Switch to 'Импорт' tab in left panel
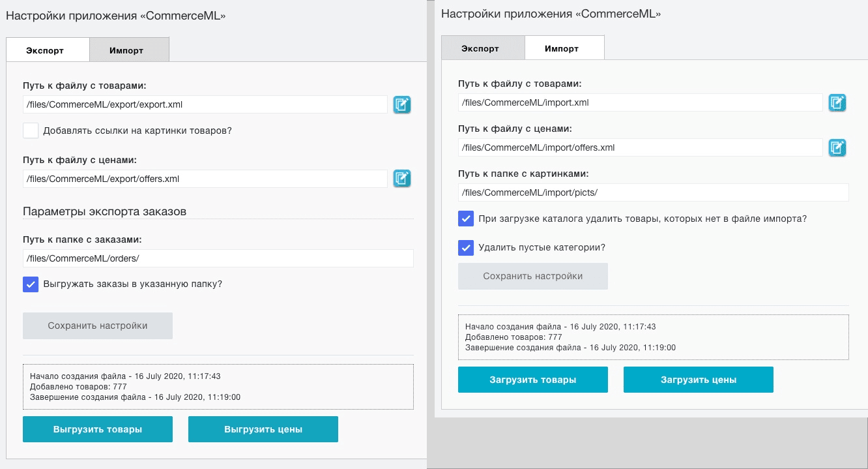Screen dimensions: 868x469 tap(129, 50)
